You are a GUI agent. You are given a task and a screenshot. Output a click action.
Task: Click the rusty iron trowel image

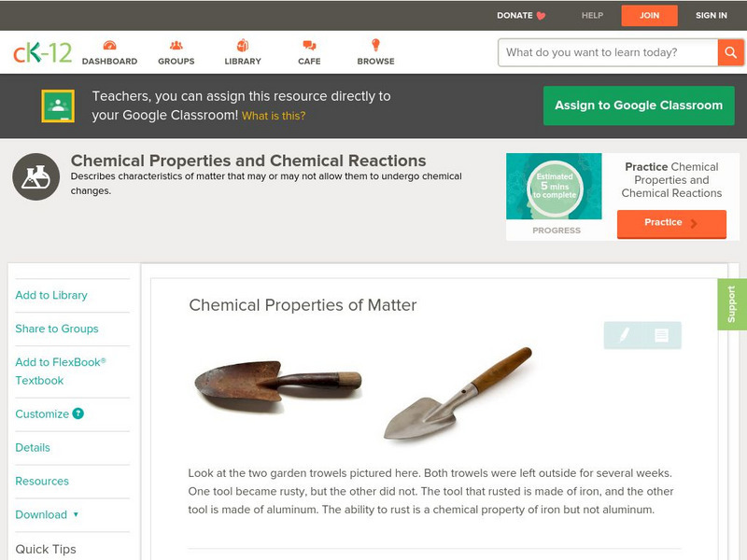(278, 385)
